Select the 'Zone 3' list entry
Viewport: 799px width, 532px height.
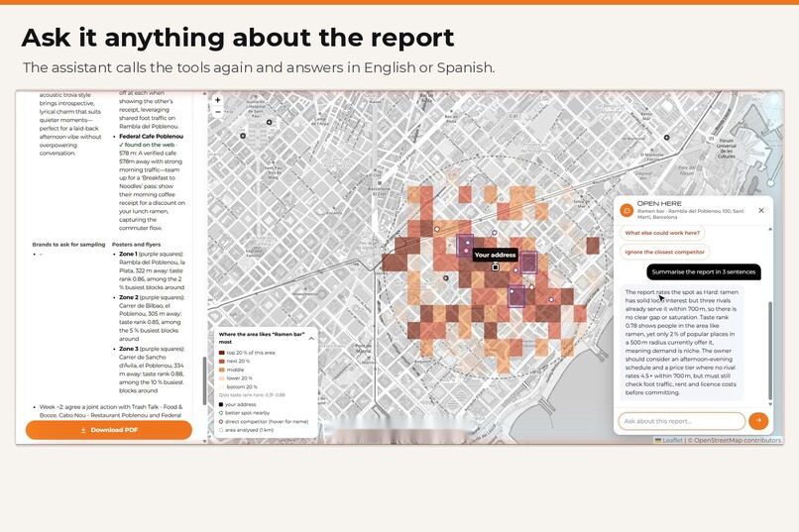coord(152,370)
